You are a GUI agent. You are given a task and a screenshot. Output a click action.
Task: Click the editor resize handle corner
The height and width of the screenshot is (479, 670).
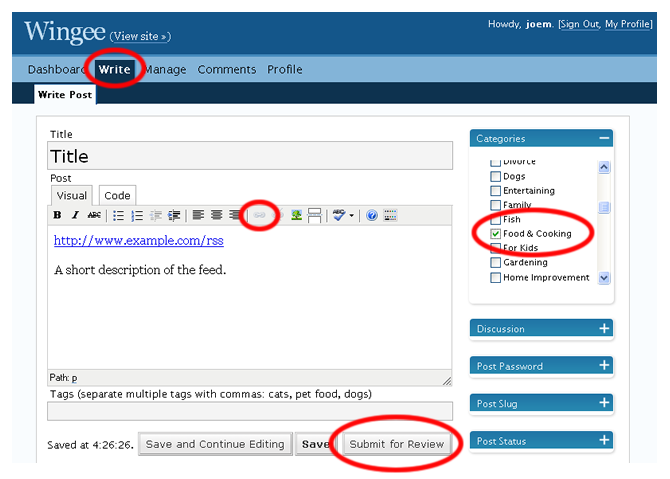pyautogui.click(x=447, y=381)
